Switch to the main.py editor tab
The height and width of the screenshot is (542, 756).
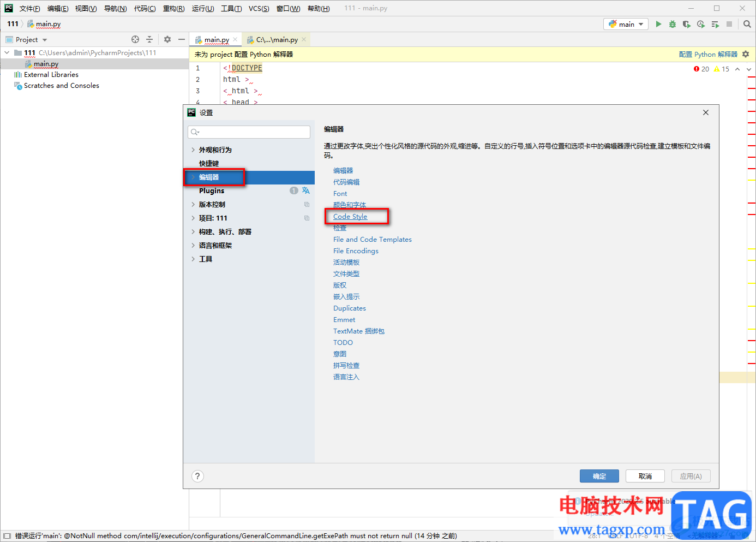pyautogui.click(x=216, y=39)
